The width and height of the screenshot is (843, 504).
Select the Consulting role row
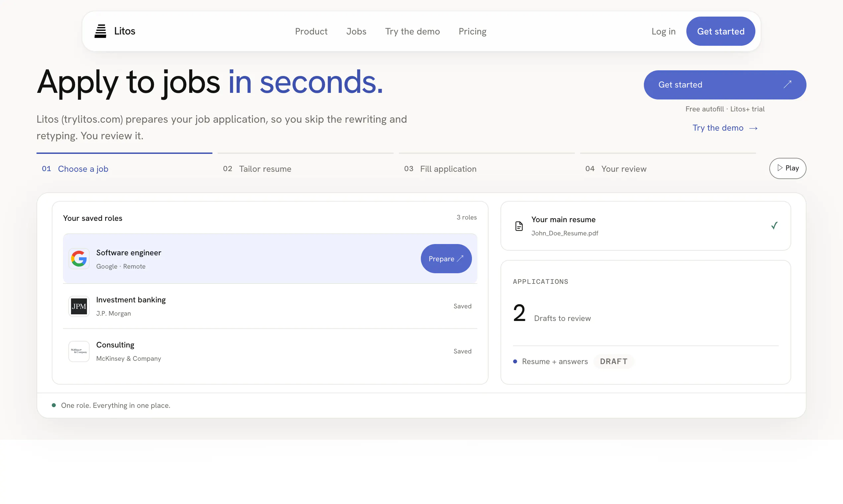click(x=270, y=351)
